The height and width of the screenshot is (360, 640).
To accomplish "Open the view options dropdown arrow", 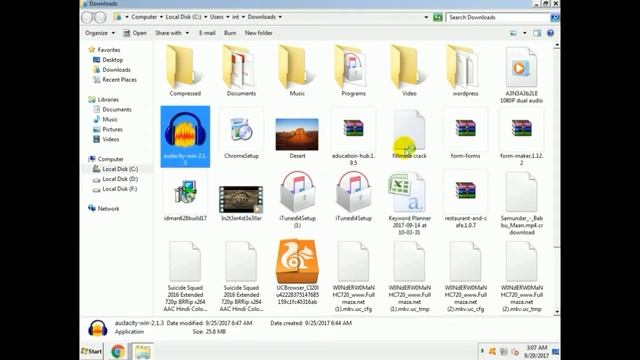I will [x=524, y=33].
